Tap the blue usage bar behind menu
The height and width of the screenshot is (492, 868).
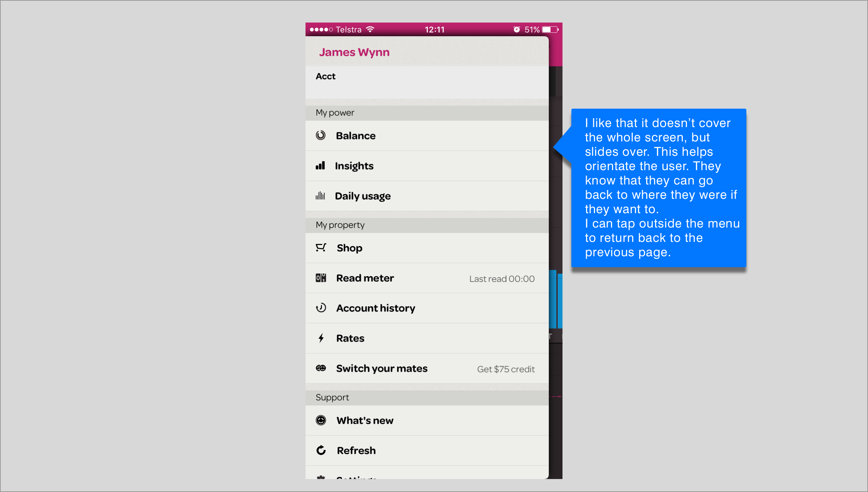pyautogui.click(x=553, y=299)
